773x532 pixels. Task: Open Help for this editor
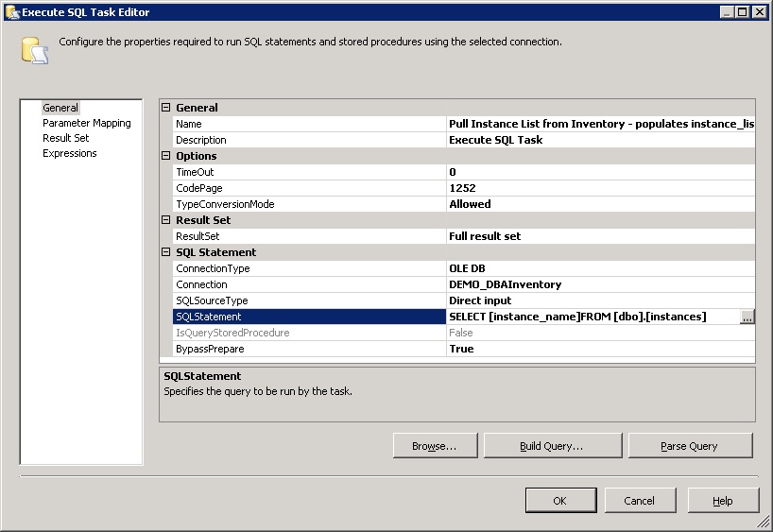pos(722,501)
